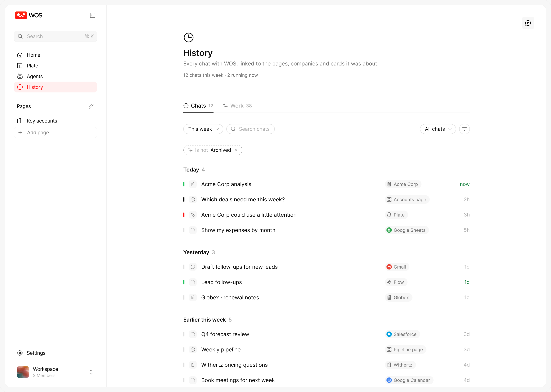Open the Google Sheets tag chip

407,230
